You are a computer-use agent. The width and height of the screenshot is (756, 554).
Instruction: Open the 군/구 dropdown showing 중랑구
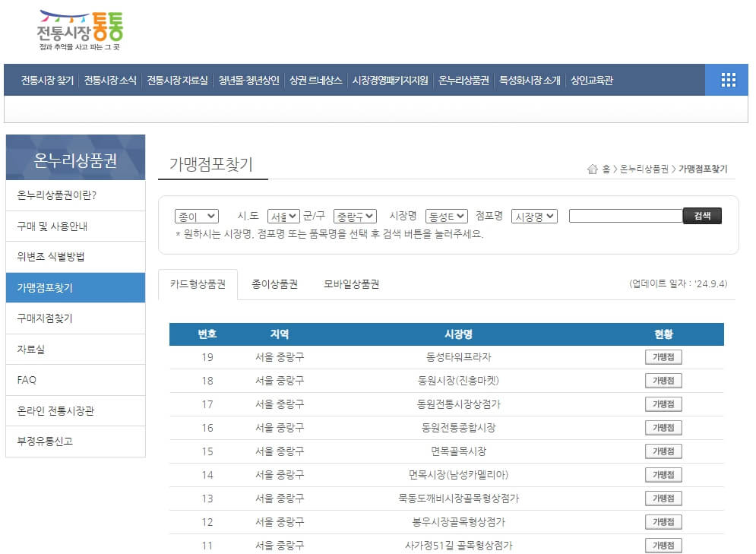click(x=353, y=215)
